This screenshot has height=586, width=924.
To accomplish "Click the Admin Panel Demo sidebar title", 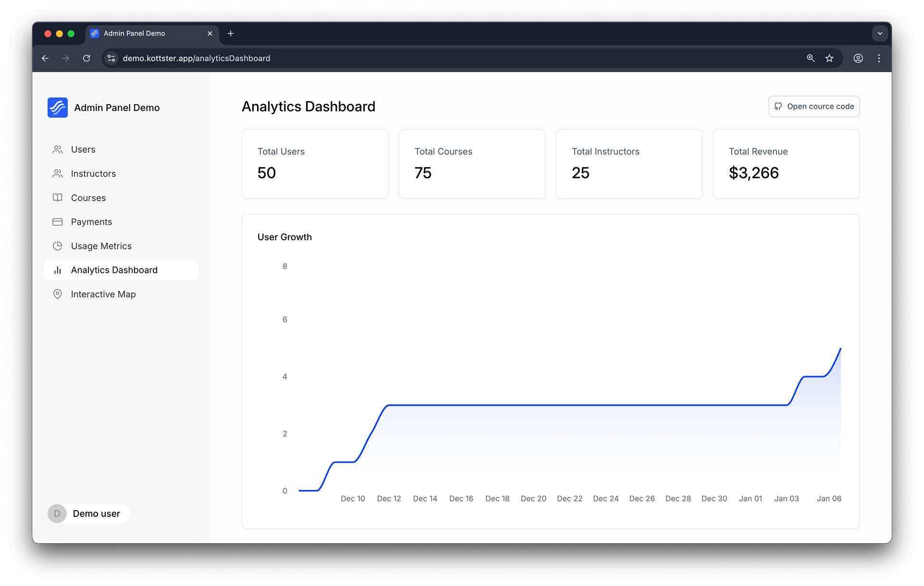I will click(x=117, y=108).
